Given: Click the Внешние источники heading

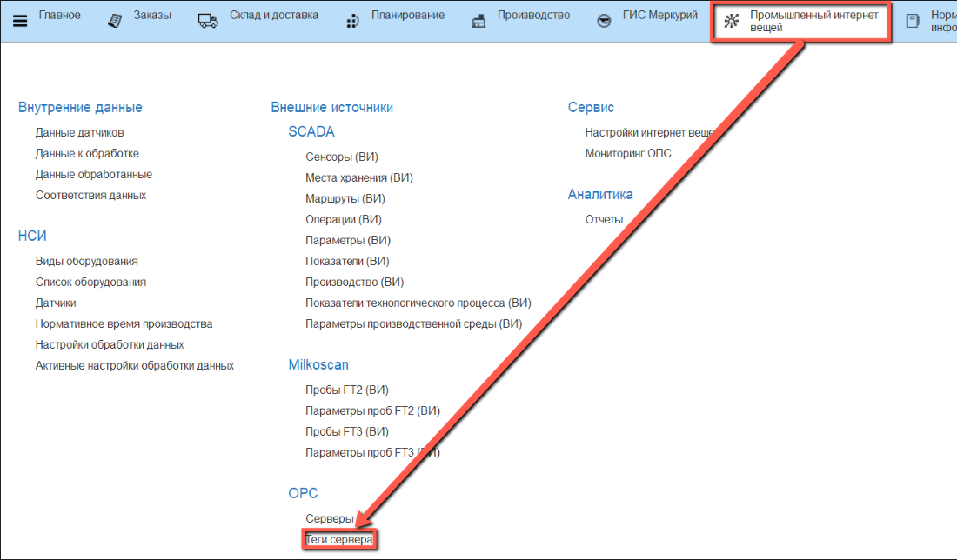Looking at the screenshot, I should tap(332, 107).
